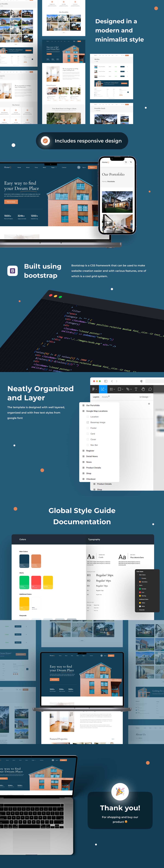
Task: Select White style in Color Styles panel
Action: tap(142, 606)
